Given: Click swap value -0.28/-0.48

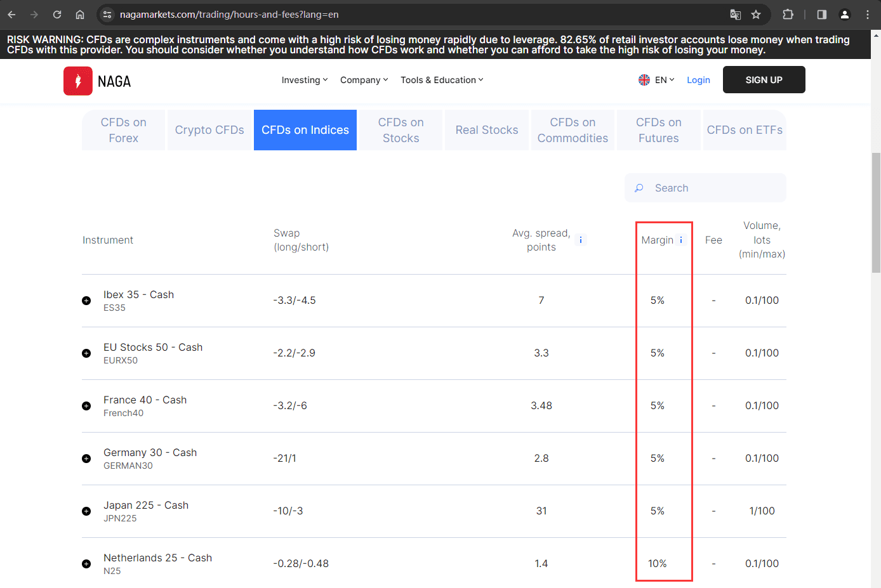Looking at the screenshot, I should coord(301,564).
